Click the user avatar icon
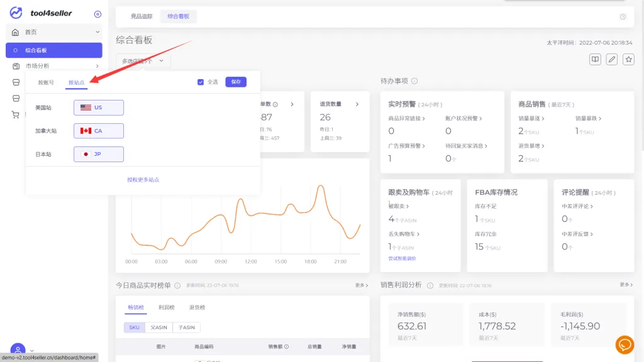This screenshot has height=362, width=644. (18, 350)
